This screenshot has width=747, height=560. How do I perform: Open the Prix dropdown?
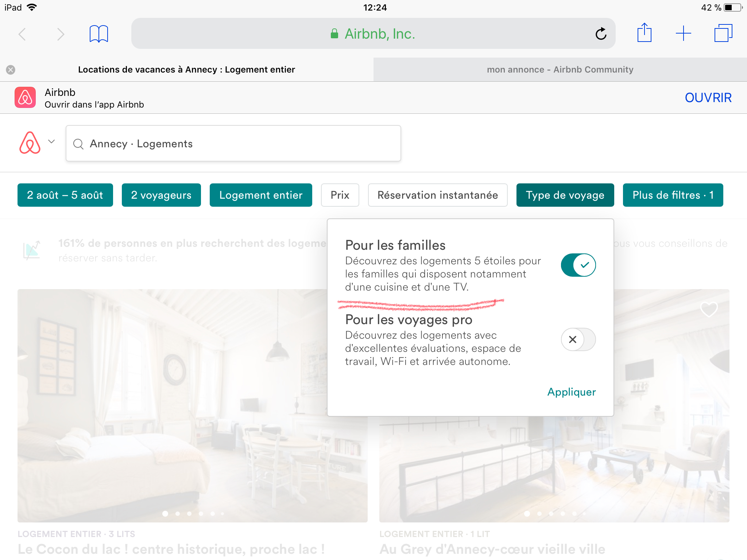point(340,195)
